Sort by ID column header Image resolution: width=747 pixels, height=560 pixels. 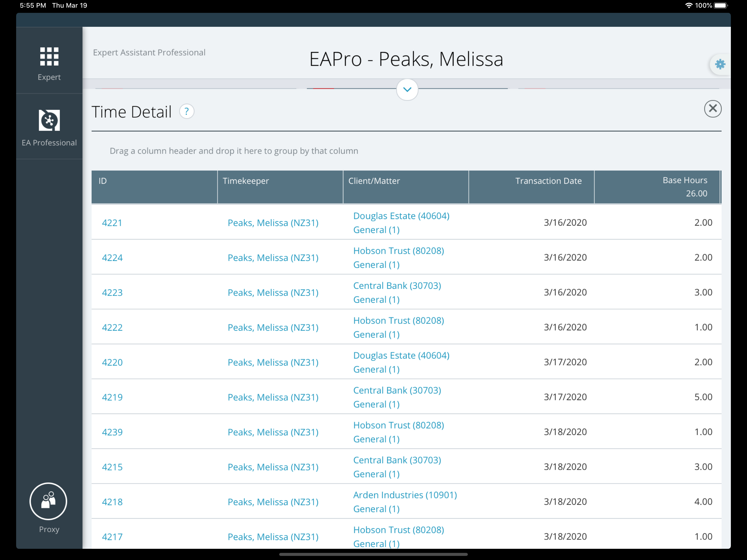pyautogui.click(x=103, y=181)
